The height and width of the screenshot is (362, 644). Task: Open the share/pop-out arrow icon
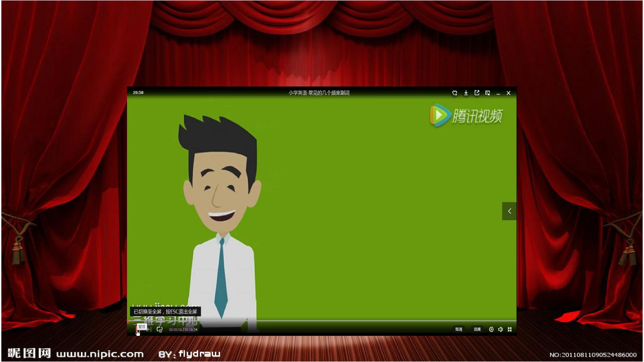[x=477, y=93]
